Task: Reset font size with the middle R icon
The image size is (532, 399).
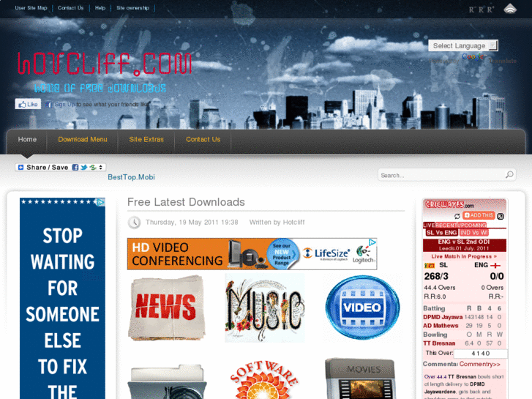Action: tap(481, 10)
